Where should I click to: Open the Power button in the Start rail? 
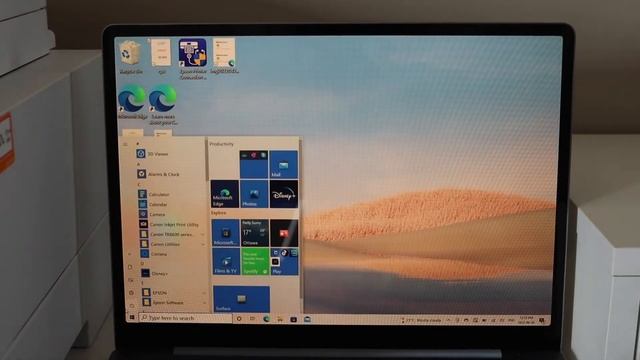132,305
